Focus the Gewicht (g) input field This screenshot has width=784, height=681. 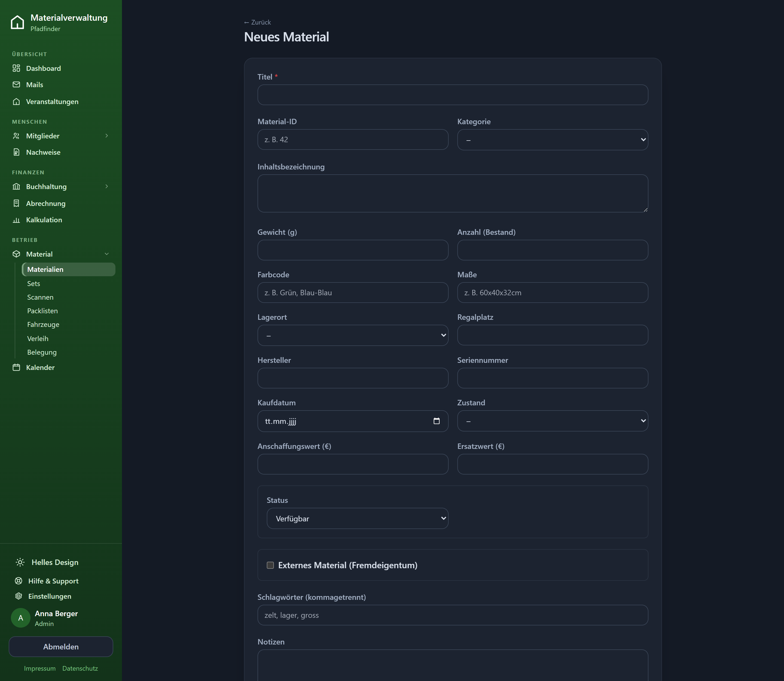coord(353,250)
